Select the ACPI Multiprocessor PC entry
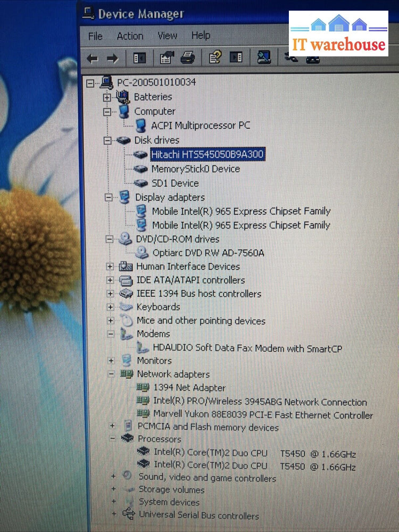This screenshot has width=399, height=532. tap(201, 126)
